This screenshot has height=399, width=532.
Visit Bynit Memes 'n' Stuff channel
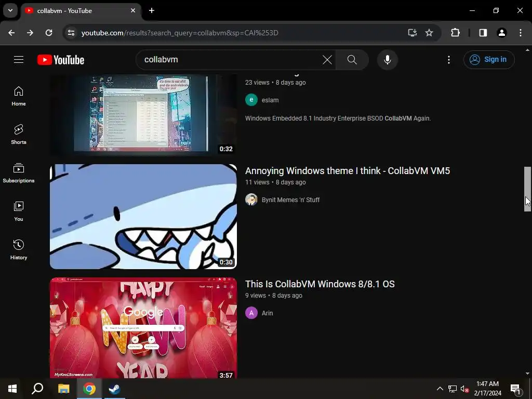pyautogui.click(x=291, y=200)
